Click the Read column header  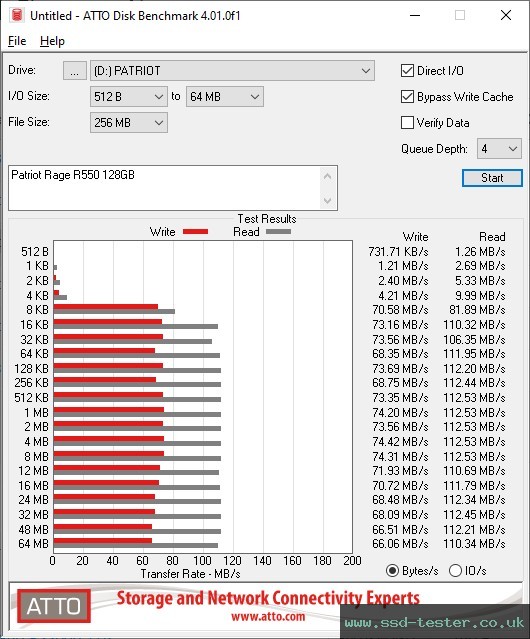(x=492, y=237)
